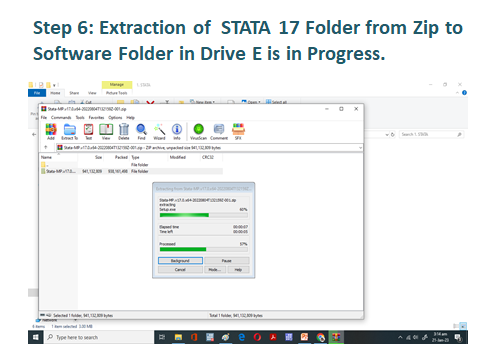Click Background button in extraction dialog
The width and height of the screenshot is (480, 360).
tap(180, 261)
